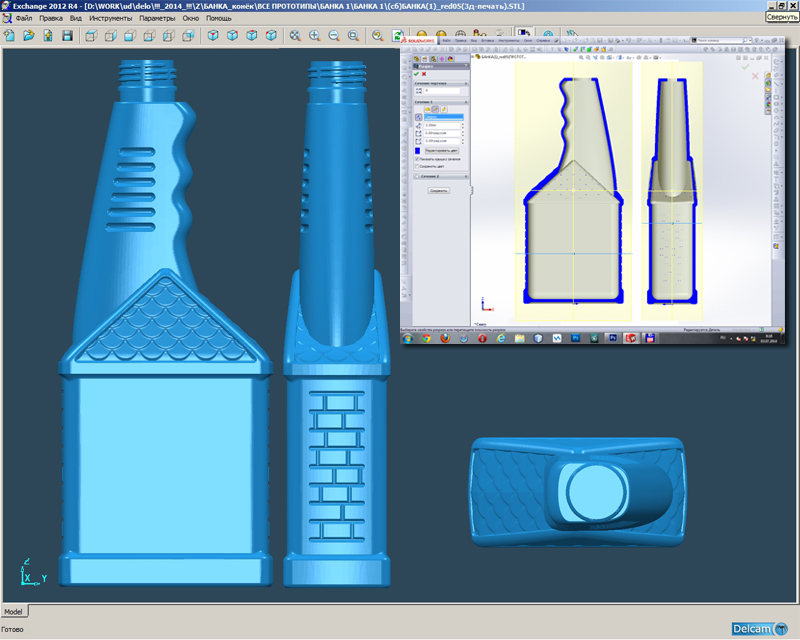This screenshot has width=800, height=640.
Task: Click the New document icon in Exchange toolbar
Action: [x=9, y=35]
